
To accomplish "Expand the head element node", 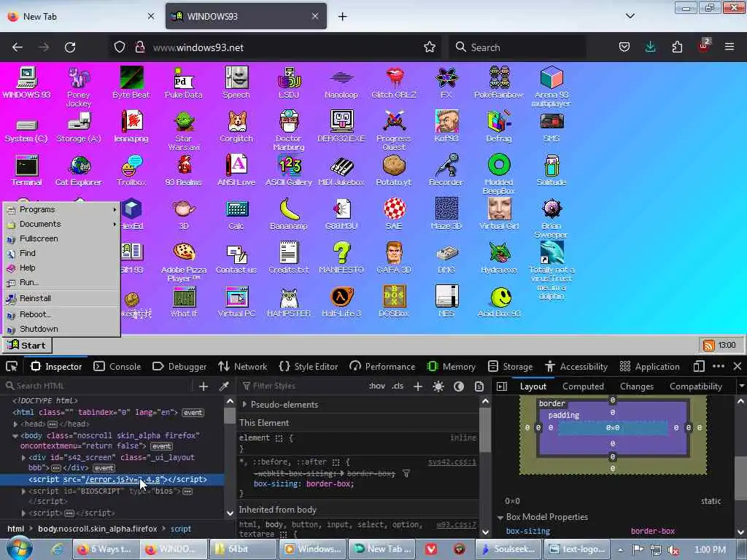I will click(x=15, y=424).
